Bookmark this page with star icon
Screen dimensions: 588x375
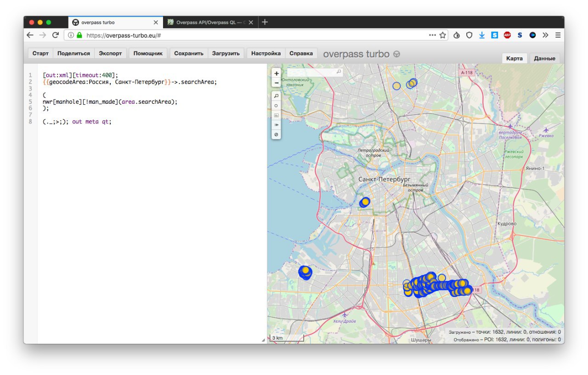443,35
